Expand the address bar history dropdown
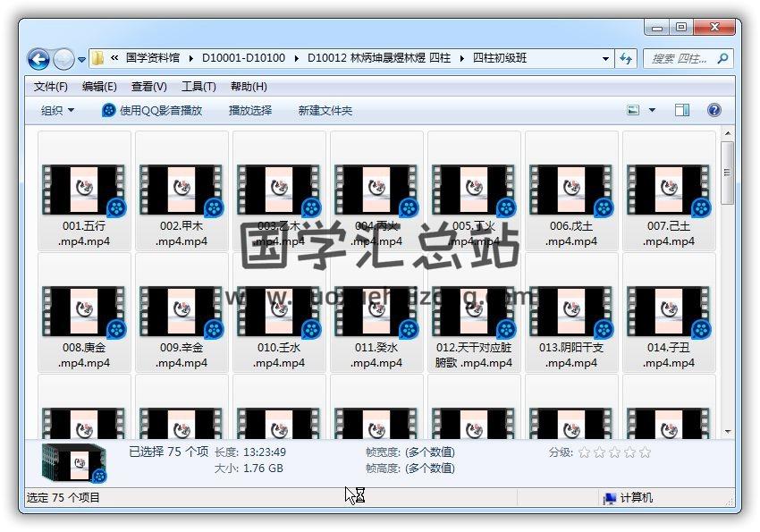Image resolution: width=760 pixels, height=532 pixels. pos(605,59)
